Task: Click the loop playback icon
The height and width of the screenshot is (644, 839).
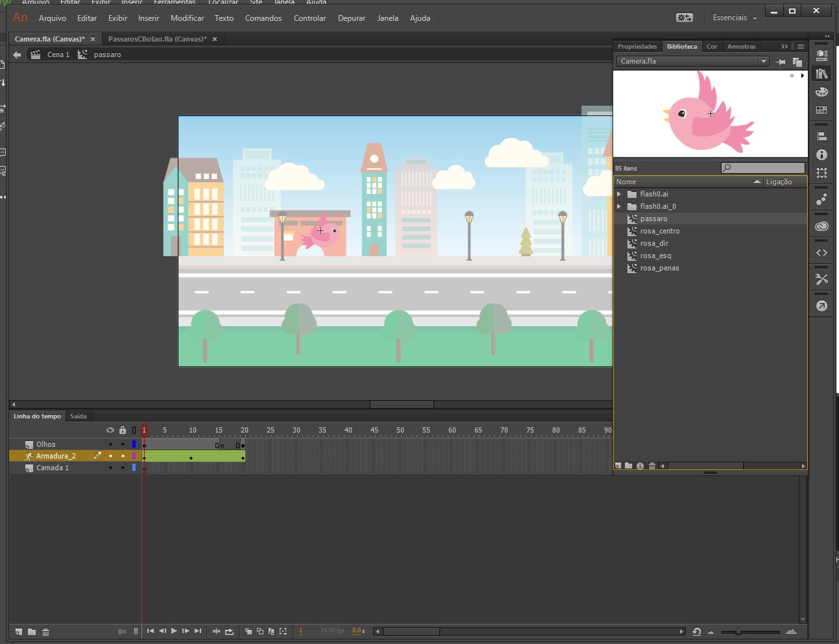Action: click(x=229, y=631)
